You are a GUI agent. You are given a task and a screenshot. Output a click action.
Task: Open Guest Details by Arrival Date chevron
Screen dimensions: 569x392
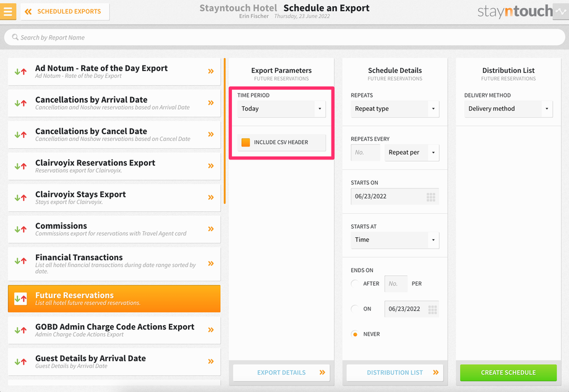(211, 362)
